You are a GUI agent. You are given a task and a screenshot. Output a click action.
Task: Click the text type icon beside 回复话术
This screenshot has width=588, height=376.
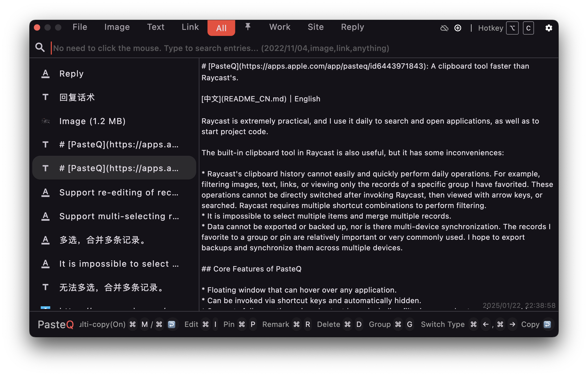(x=45, y=97)
